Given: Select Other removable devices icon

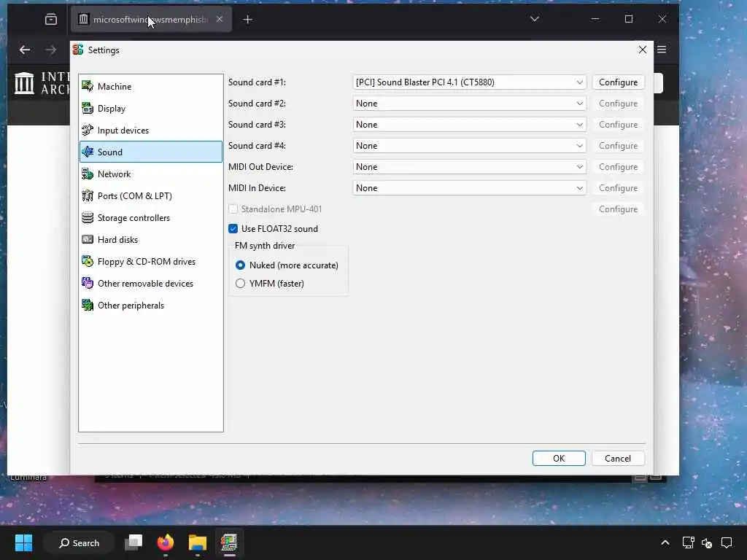Looking at the screenshot, I should coord(88,284).
